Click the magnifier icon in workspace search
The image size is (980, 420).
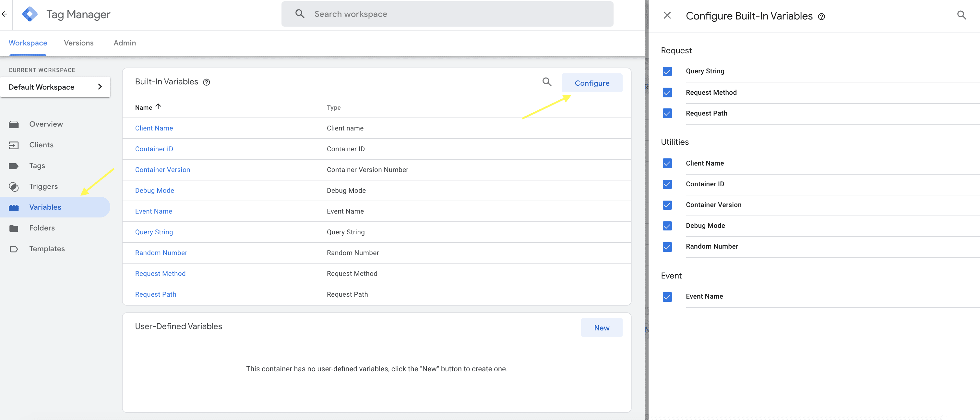click(x=300, y=14)
